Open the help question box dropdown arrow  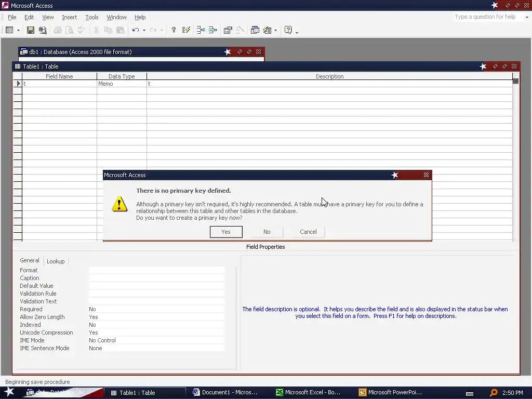coord(527,17)
